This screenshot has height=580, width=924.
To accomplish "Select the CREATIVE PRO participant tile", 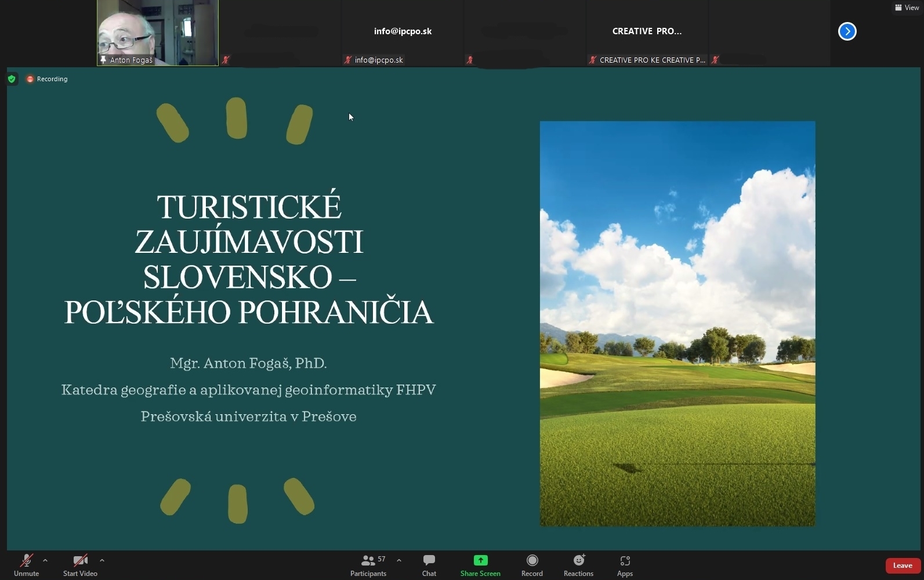I will [647, 32].
